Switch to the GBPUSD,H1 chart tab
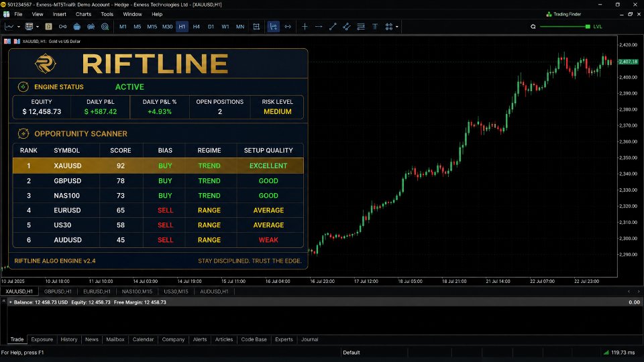 (x=58, y=292)
